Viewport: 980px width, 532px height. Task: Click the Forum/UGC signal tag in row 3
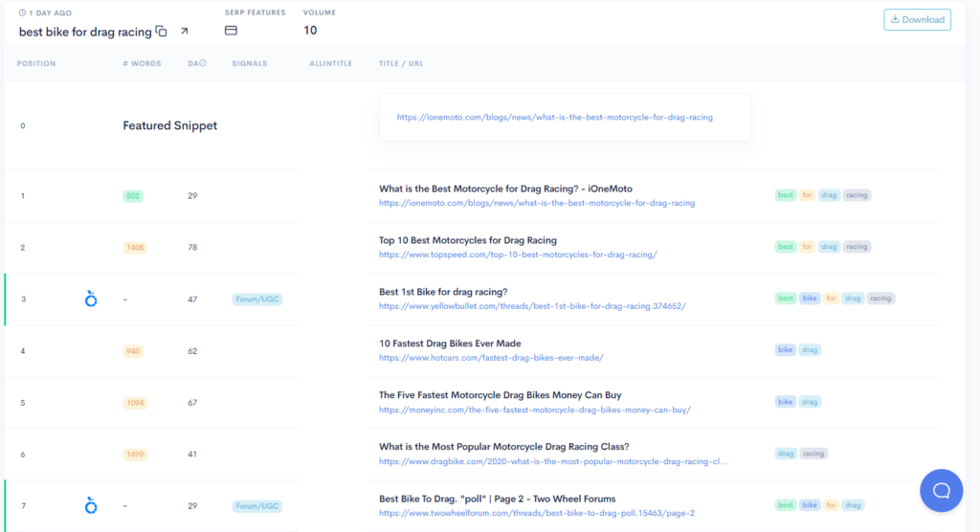coord(257,299)
